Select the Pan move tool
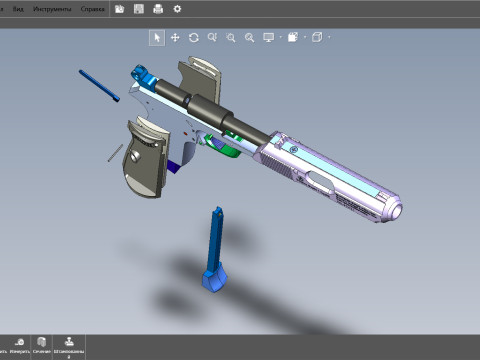The height and width of the screenshot is (360, 480). 175,38
